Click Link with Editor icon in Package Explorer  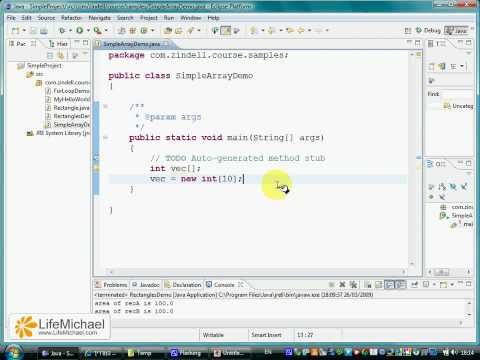61,55
